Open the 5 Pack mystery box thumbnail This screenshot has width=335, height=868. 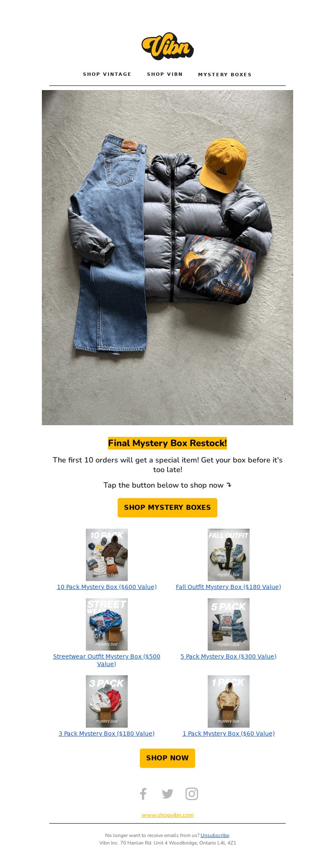point(229,624)
